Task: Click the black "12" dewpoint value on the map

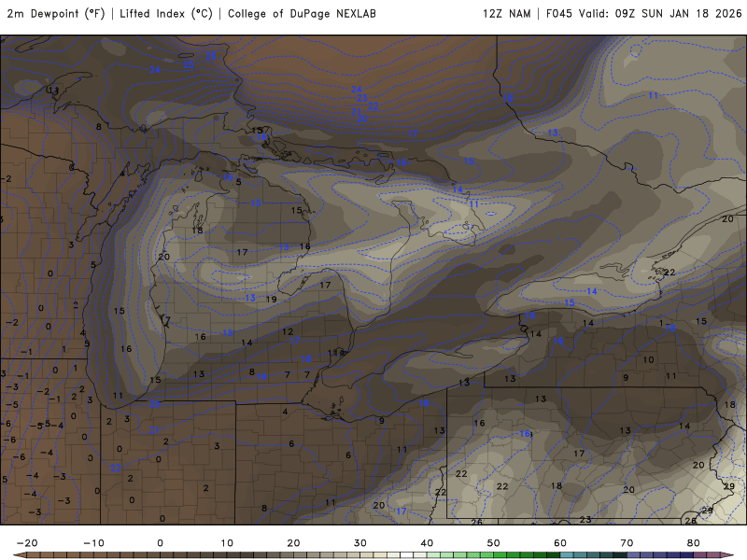Action: tap(288, 331)
